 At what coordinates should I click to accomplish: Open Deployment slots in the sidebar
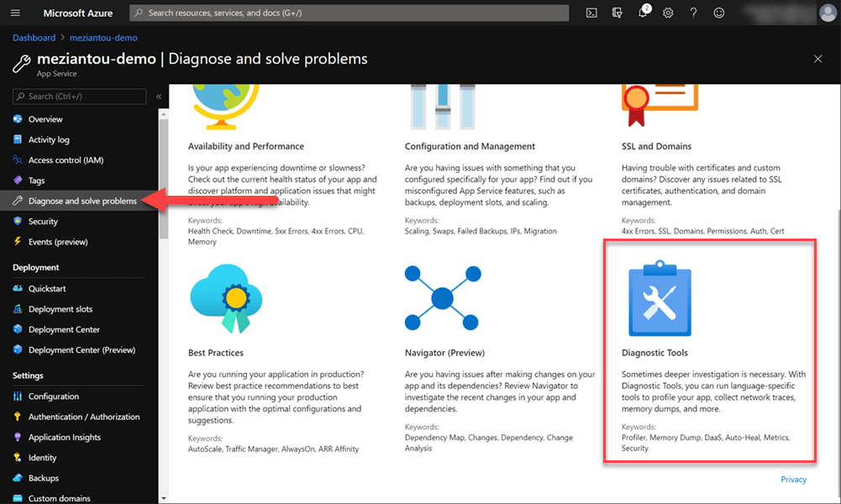(x=60, y=309)
